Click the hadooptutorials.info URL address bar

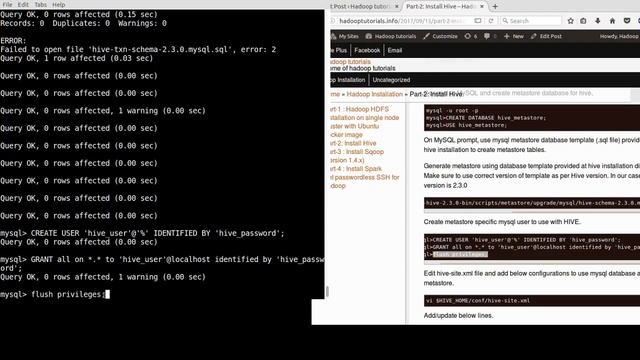pos(402,21)
